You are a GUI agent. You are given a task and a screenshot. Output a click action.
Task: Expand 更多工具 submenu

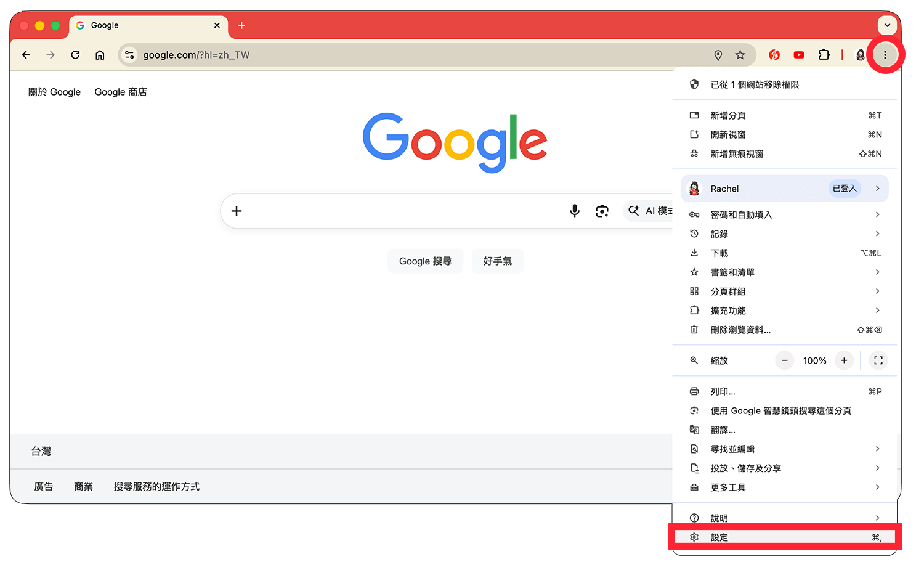785,487
